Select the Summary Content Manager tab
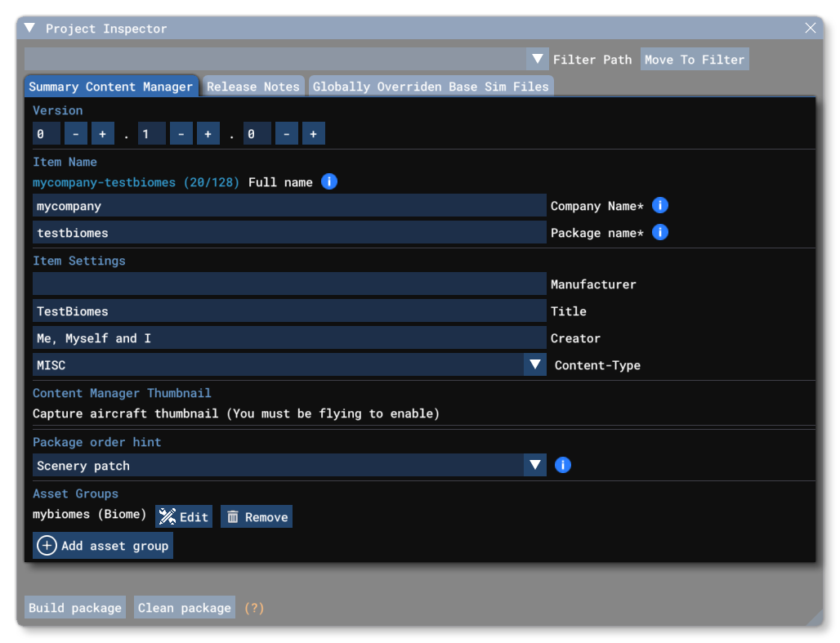840x643 pixels. [111, 86]
